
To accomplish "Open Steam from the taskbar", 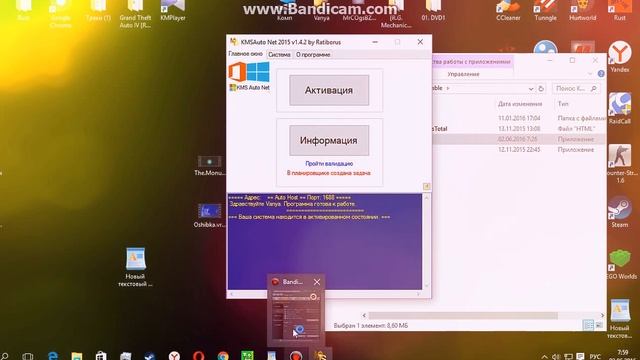I will [150, 356].
